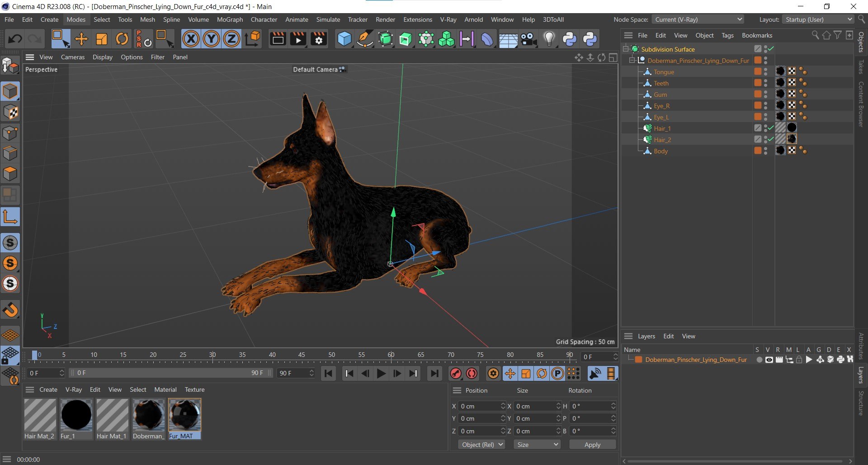Switch to Polygons mode

(x=10, y=174)
